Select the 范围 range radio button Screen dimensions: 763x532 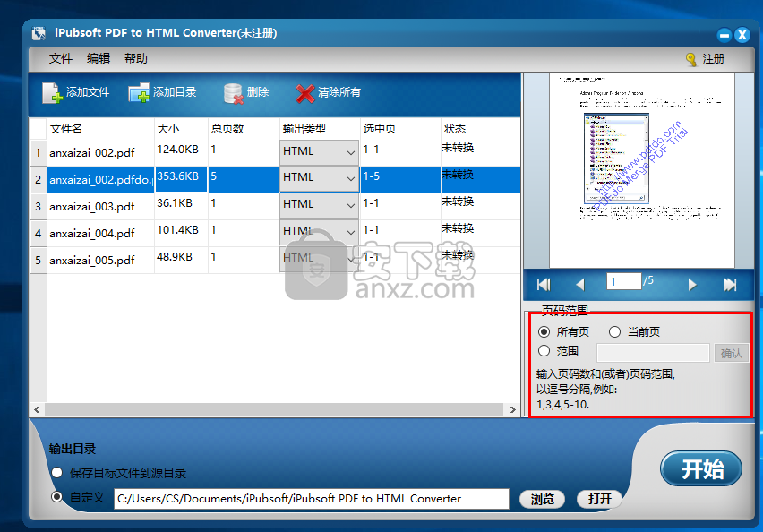(544, 350)
